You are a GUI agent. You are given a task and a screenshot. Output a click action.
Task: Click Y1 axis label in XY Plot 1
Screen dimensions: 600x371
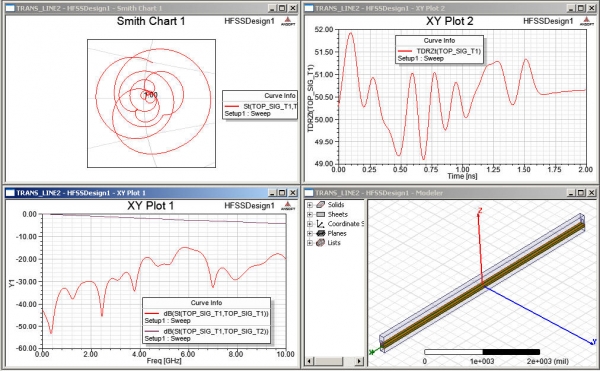coord(12,283)
